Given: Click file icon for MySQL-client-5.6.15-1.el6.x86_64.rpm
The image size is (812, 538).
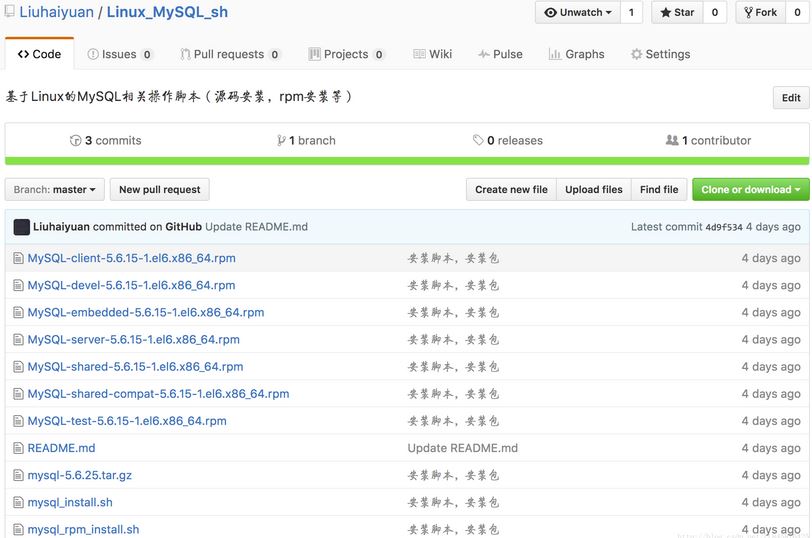Looking at the screenshot, I should (18, 258).
